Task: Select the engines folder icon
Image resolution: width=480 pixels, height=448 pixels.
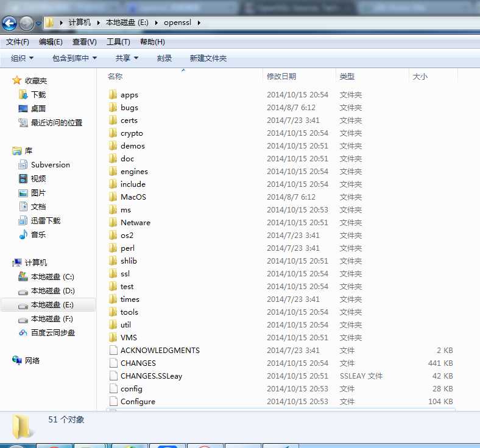Action: [x=113, y=171]
